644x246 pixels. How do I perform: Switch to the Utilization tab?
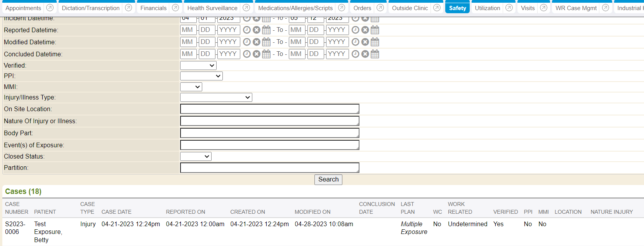(487, 8)
